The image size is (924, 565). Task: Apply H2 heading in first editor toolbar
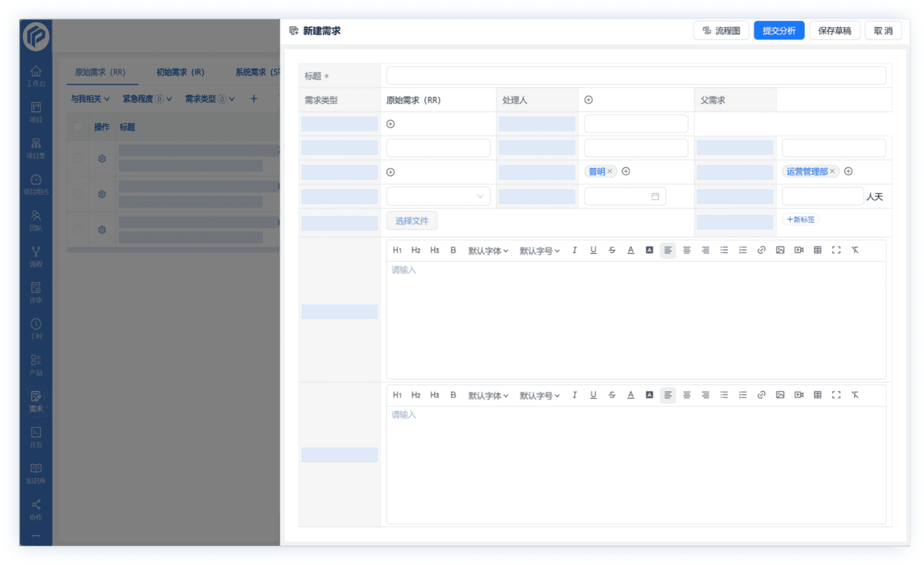pyautogui.click(x=416, y=250)
